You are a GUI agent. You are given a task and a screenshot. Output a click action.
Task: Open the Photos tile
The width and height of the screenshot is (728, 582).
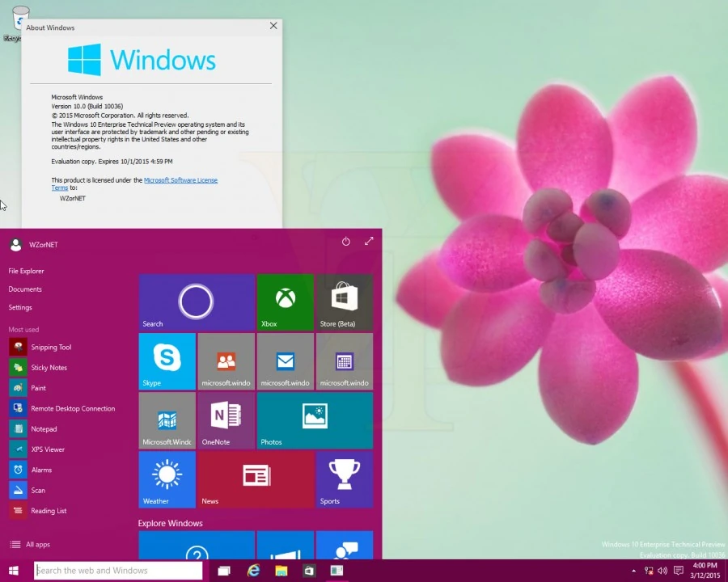pyautogui.click(x=315, y=420)
